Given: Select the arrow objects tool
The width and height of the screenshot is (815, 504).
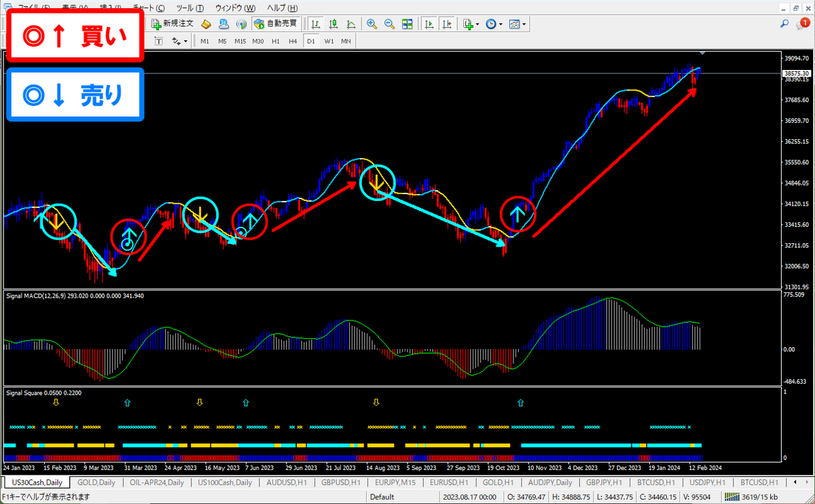Looking at the screenshot, I should 177,41.
